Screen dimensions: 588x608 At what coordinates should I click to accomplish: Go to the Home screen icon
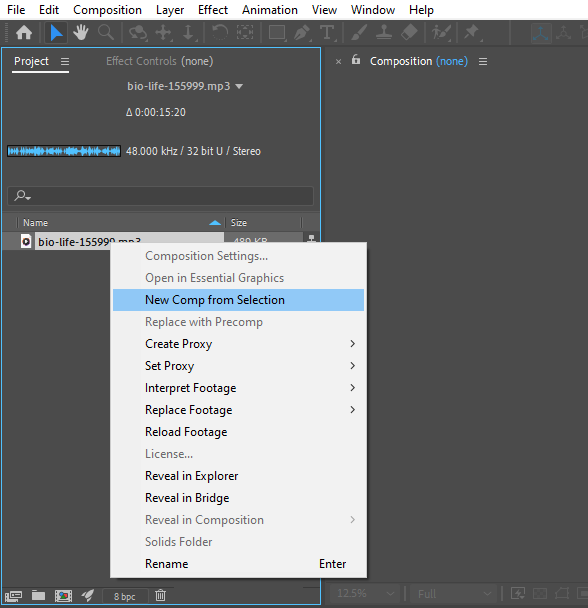pos(24,33)
